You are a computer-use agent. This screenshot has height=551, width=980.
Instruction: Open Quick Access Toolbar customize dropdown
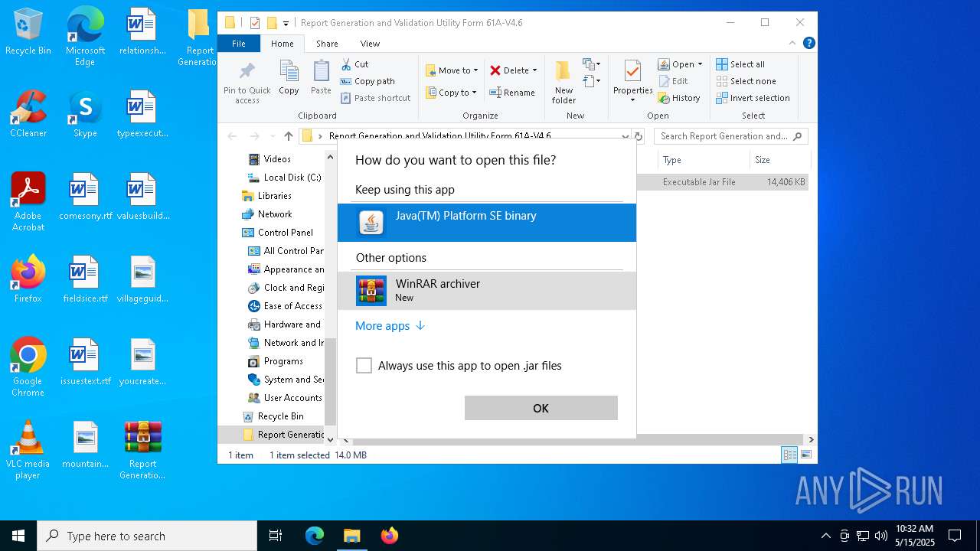286,23
